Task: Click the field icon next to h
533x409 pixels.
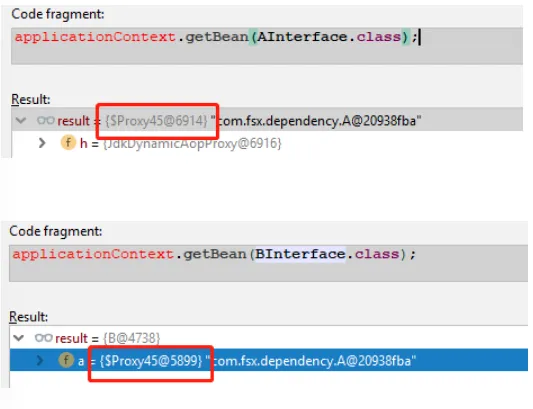Action: point(68,142)
